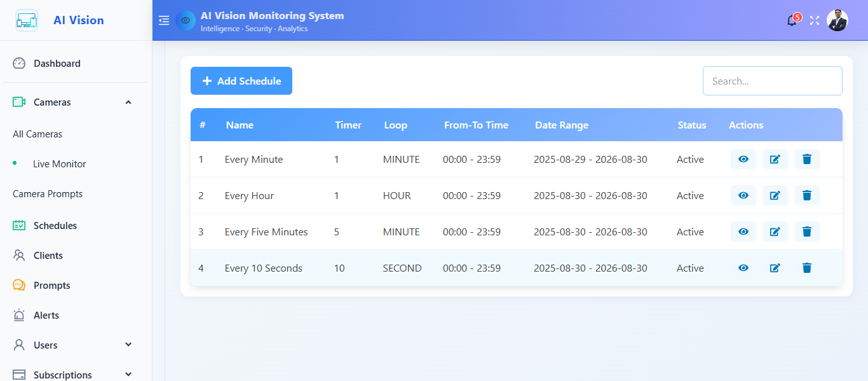Collapse the Cameras menu section

pos(128,102)
